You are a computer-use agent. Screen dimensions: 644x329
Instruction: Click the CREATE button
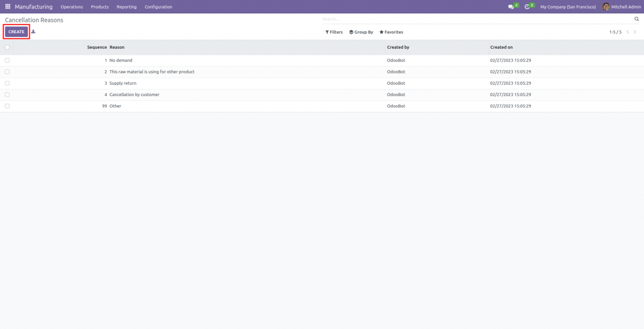coord(16,32)
